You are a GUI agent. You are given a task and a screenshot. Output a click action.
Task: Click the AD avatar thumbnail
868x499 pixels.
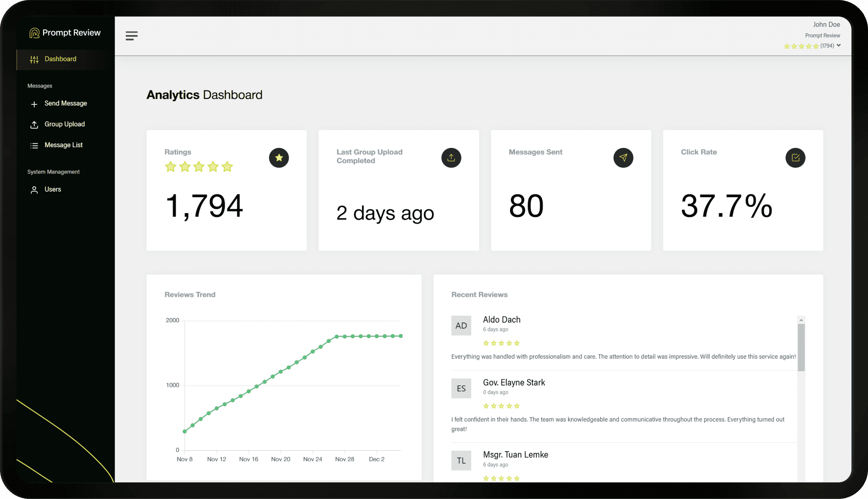click(461, 325)
